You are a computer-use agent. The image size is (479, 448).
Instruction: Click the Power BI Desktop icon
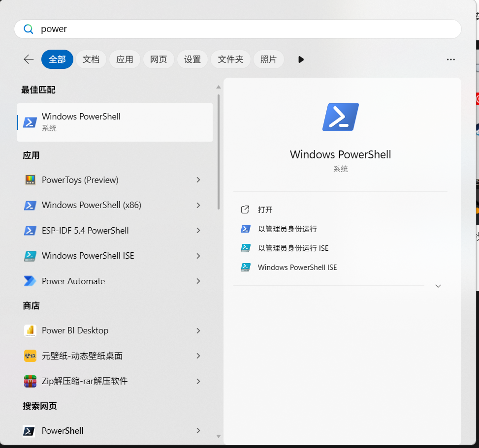pyautogui.click(x=30, y=330)
